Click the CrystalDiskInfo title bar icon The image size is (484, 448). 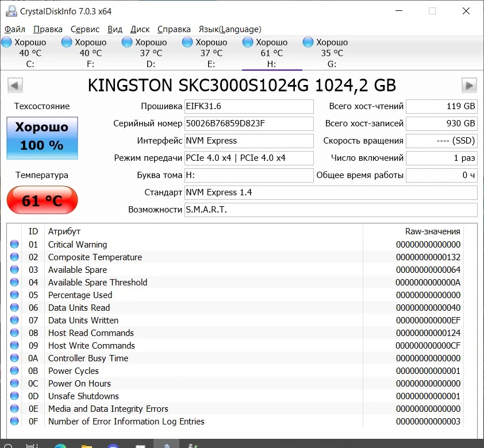[11, 11]
